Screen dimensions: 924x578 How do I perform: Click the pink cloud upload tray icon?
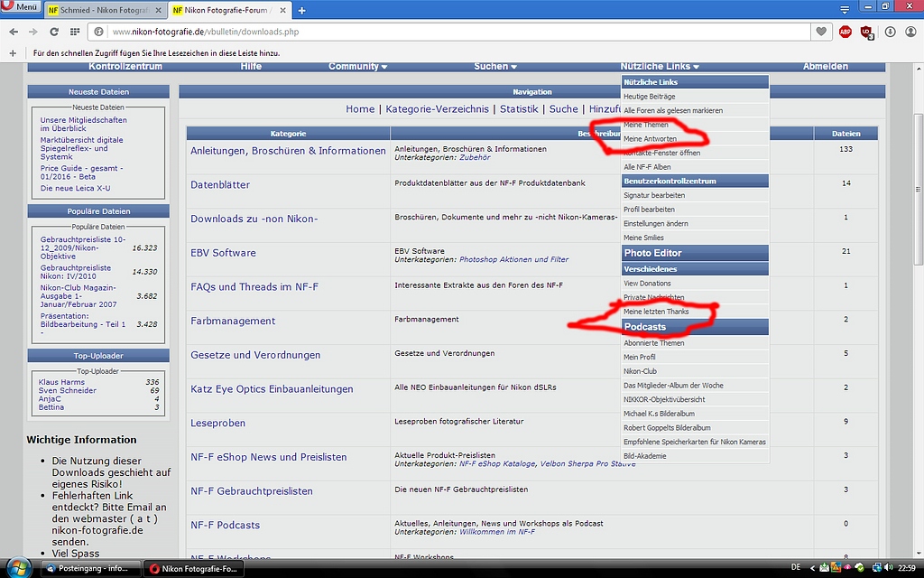click(847, 567)
